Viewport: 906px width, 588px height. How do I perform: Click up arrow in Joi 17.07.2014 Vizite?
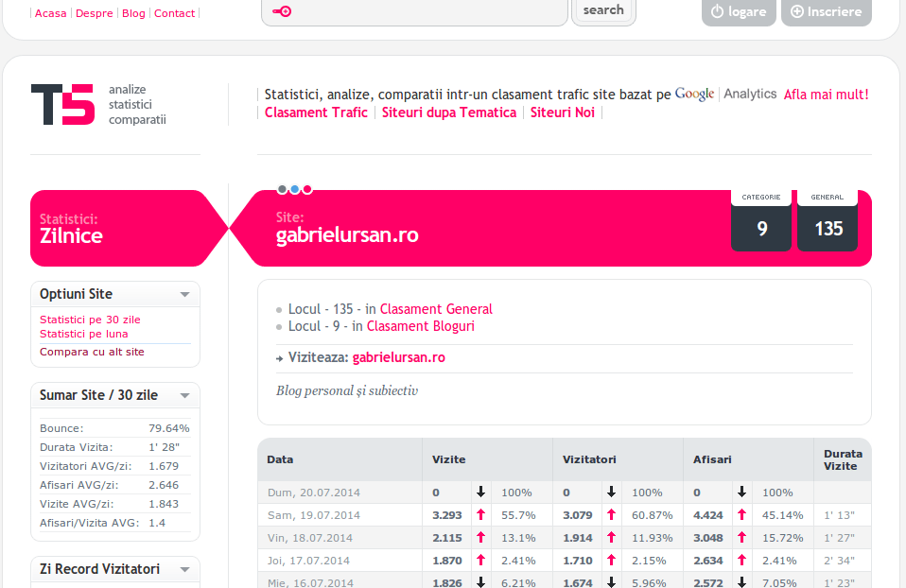pos(480,560)
